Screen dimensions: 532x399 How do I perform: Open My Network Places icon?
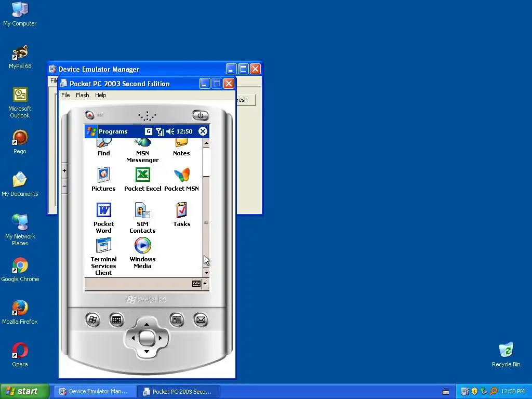(20, 230)
